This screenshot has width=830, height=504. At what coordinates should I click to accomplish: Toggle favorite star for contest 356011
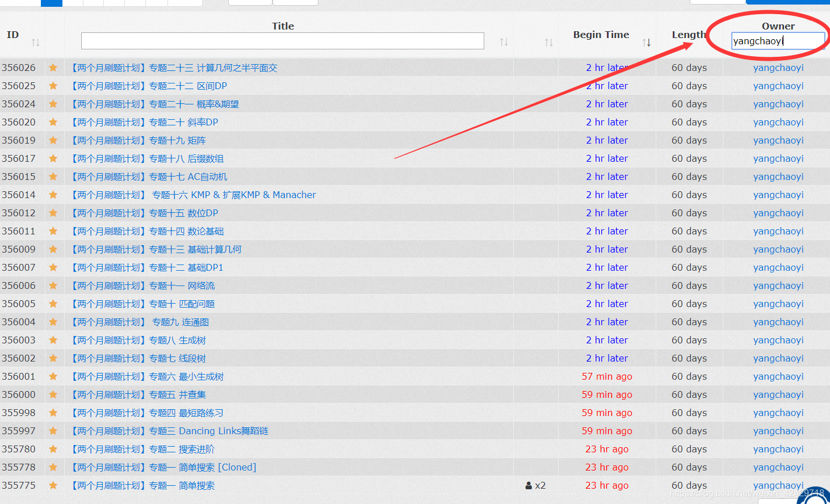coord(53,231)
